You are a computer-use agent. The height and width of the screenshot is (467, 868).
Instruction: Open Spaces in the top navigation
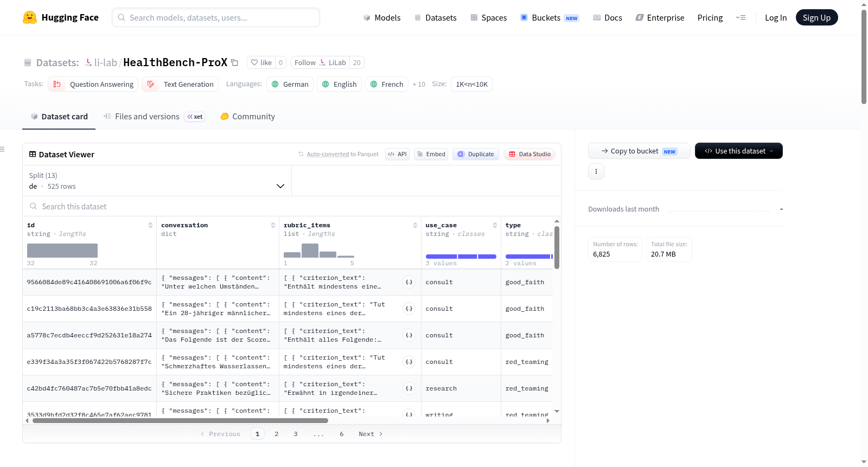(x=488, y=17)
